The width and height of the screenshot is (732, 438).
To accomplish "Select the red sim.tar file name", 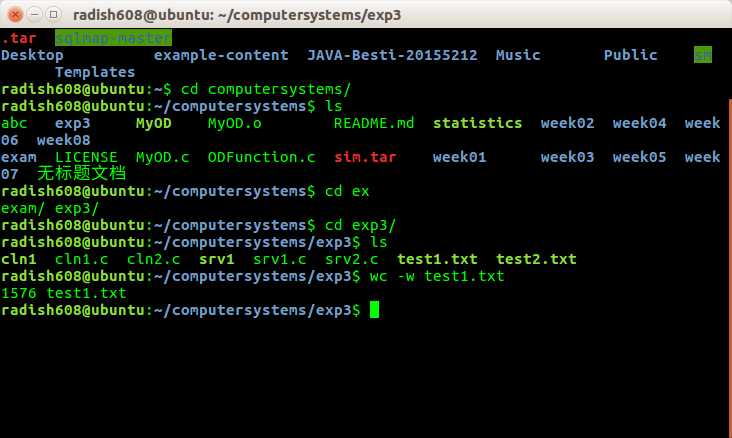I will coord(365,157).
